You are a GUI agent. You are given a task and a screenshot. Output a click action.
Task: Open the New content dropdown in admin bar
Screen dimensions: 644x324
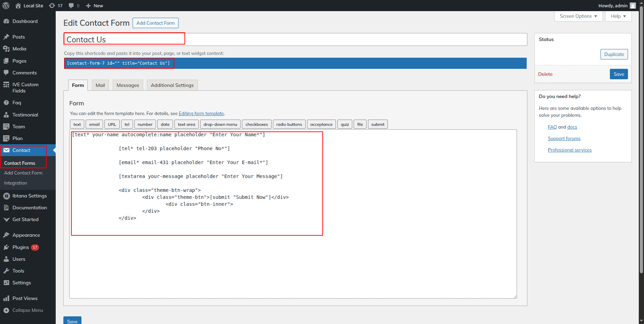(94, 6)
